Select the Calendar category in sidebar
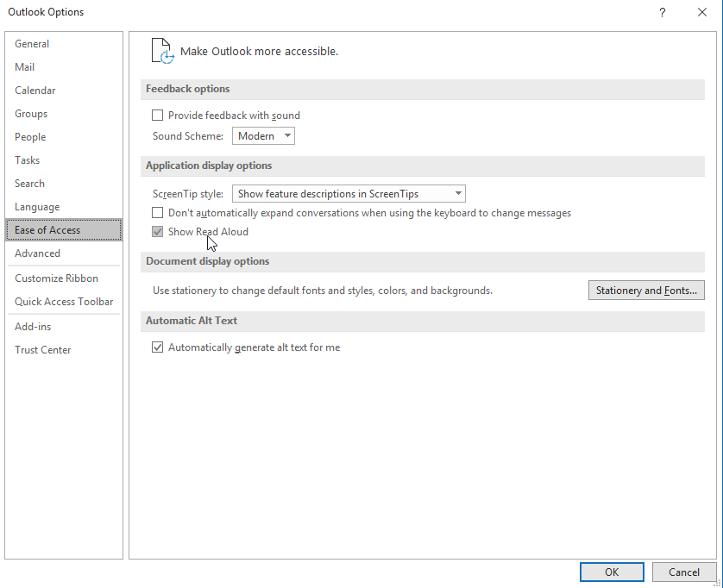The width and height of the screenshot is (723, 588). (35, 91)
